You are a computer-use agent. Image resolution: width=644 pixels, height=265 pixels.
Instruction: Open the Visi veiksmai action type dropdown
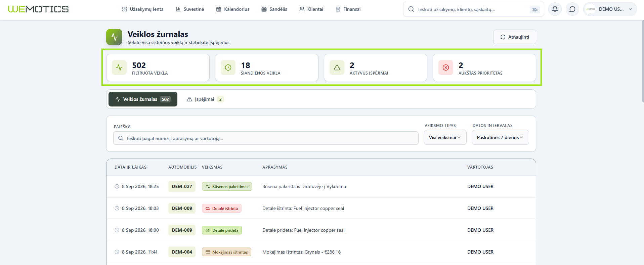445,137
